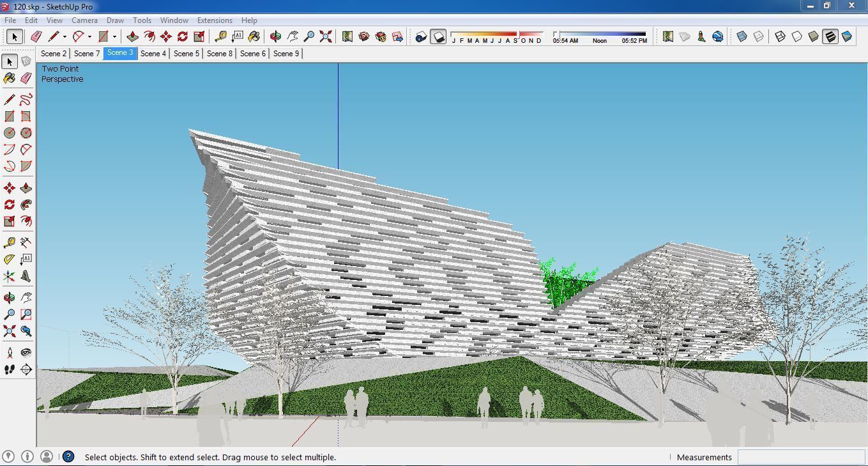
Task: Toggle X-Ray face style
Action: (x=742, y=36)
